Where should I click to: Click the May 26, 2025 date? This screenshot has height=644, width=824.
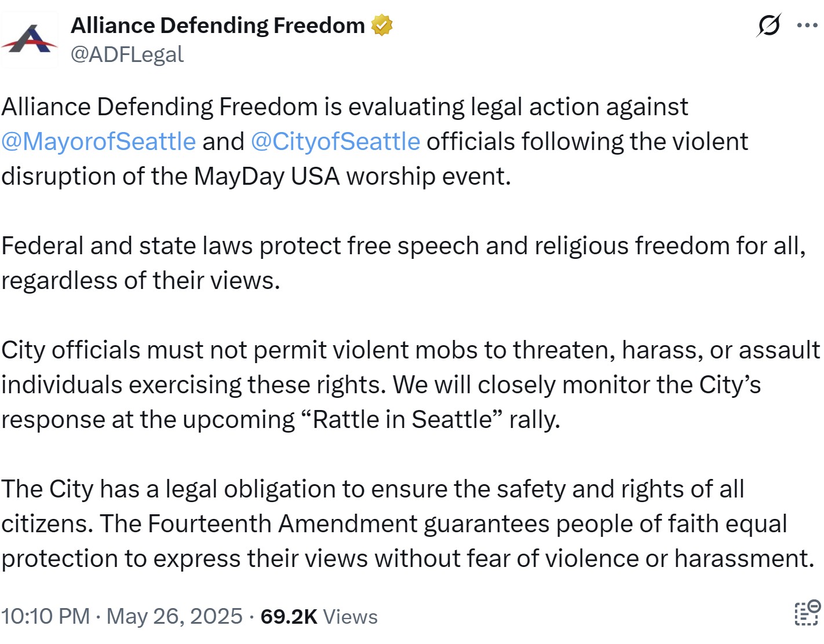pos(174,616)
